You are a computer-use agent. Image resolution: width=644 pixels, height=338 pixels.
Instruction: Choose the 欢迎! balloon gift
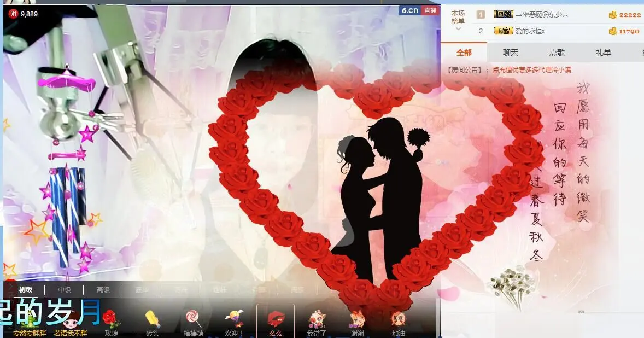coord(233,323)
